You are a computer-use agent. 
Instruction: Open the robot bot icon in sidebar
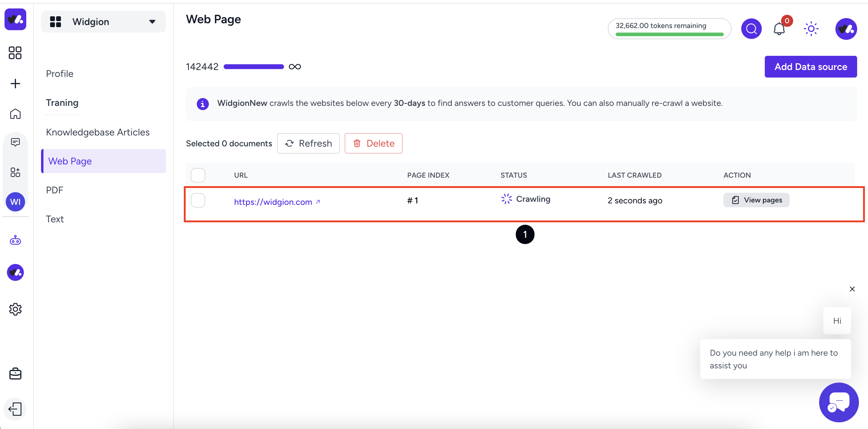pos(15,240)
